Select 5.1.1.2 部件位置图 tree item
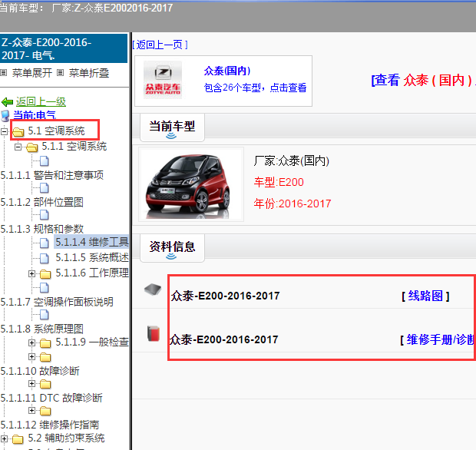 (42, 202)
